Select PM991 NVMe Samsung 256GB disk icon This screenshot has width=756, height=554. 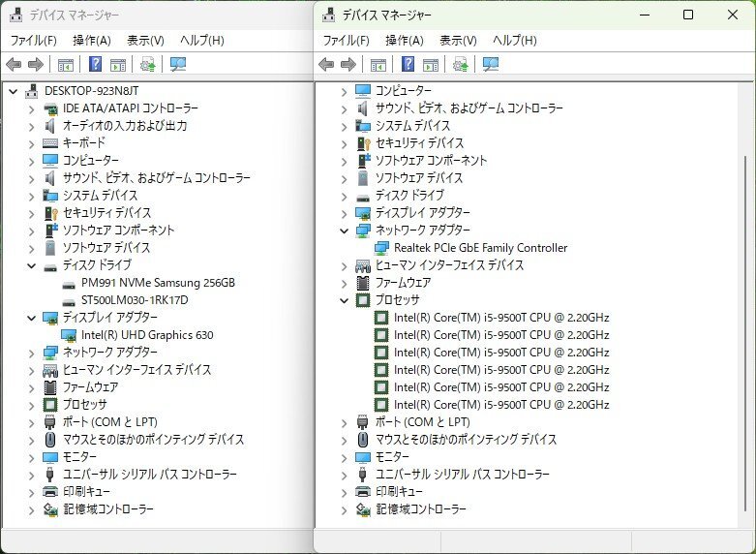coord(69,284)
